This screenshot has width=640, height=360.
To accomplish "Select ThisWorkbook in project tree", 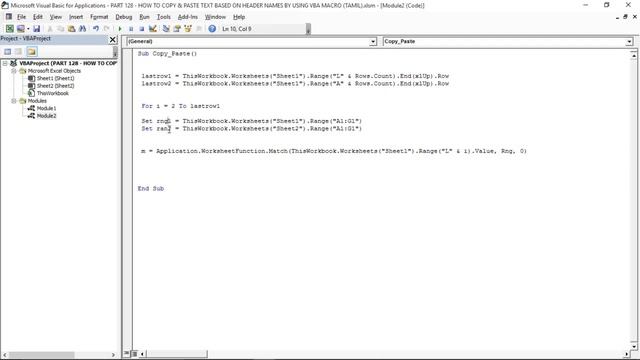I will click(53, 93).
